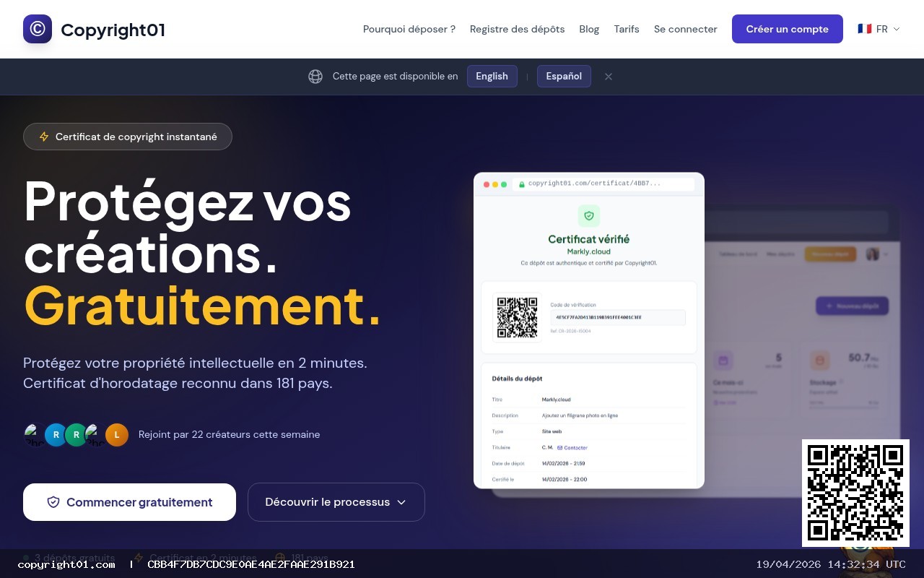
Task: Click the green verified shield on certificate
Action: coord(589,215)
